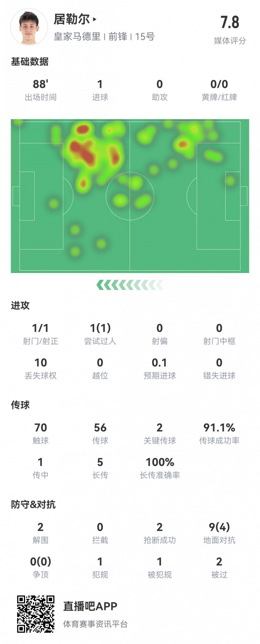Click the 长传准确率 100% stat
The width and height of the screenshot is (260, 644).
[x=159, y=468]
